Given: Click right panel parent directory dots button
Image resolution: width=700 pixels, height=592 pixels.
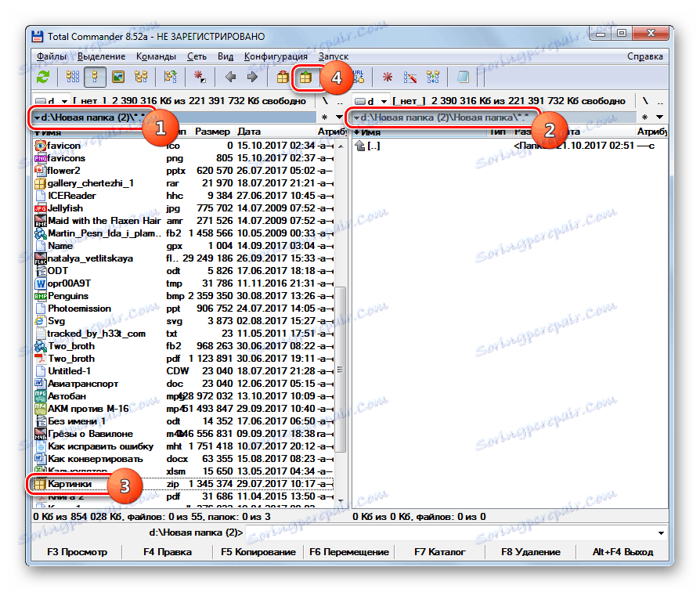Looking at the screenshot, I should pyautogui.click(x=660, y=101).
